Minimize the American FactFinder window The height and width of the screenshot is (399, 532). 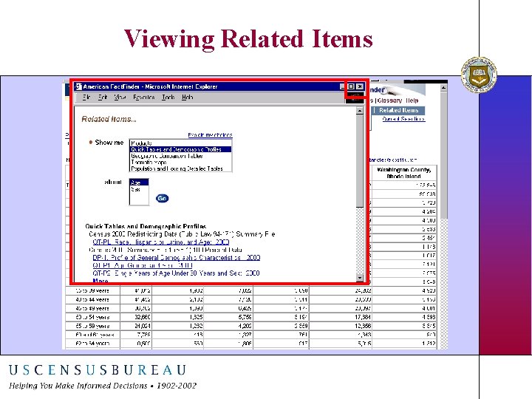(343, 86)
